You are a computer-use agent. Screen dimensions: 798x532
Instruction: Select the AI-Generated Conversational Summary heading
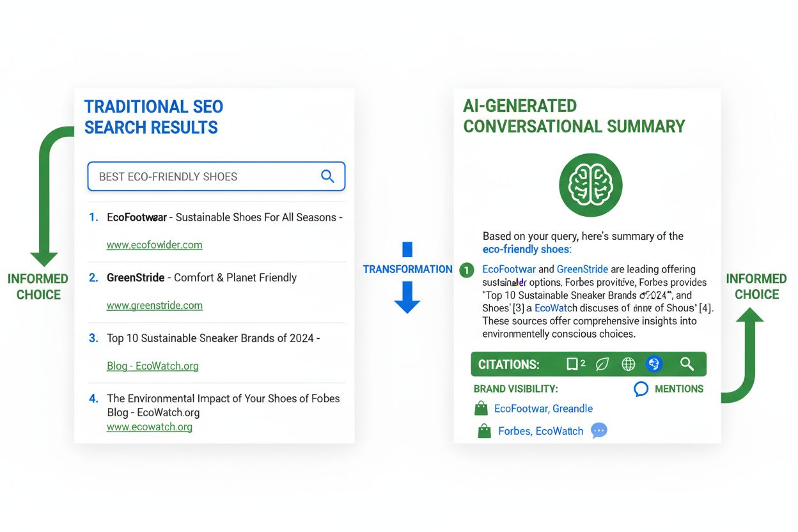coord(574,116)
